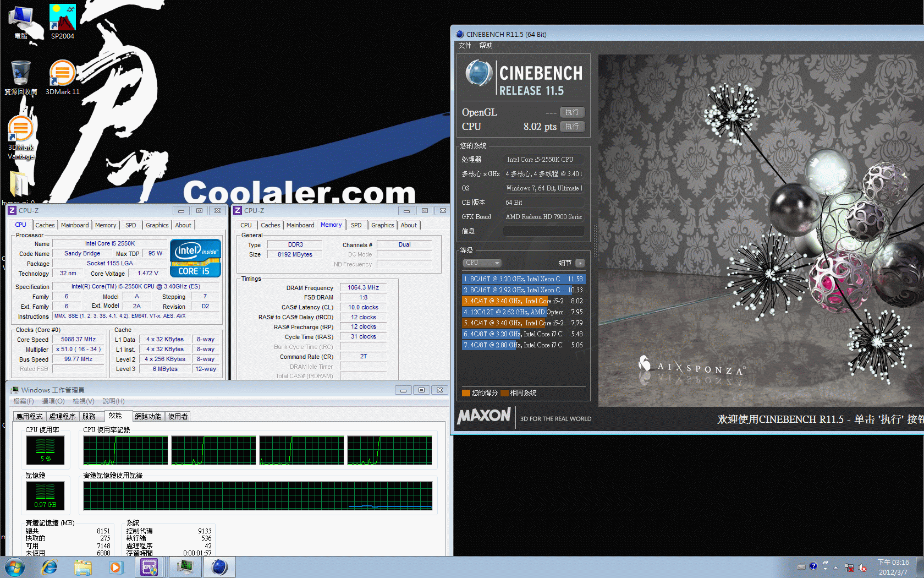Click the network icon in system tray

pos(849,568)
